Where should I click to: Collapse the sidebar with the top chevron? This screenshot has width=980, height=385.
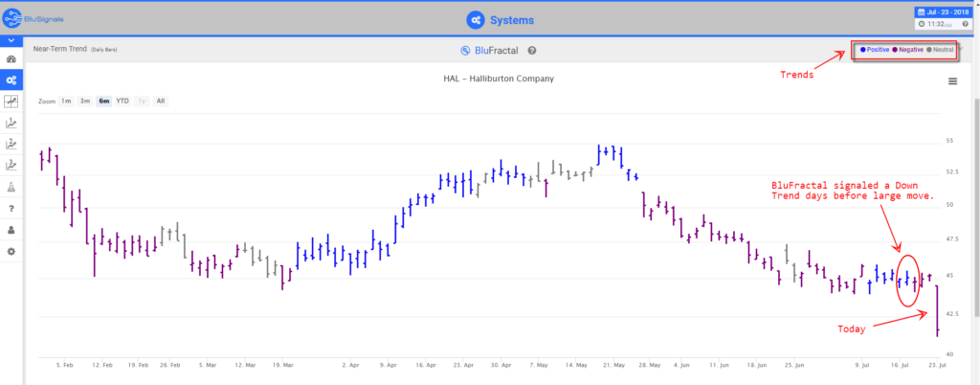pos(11,40)
